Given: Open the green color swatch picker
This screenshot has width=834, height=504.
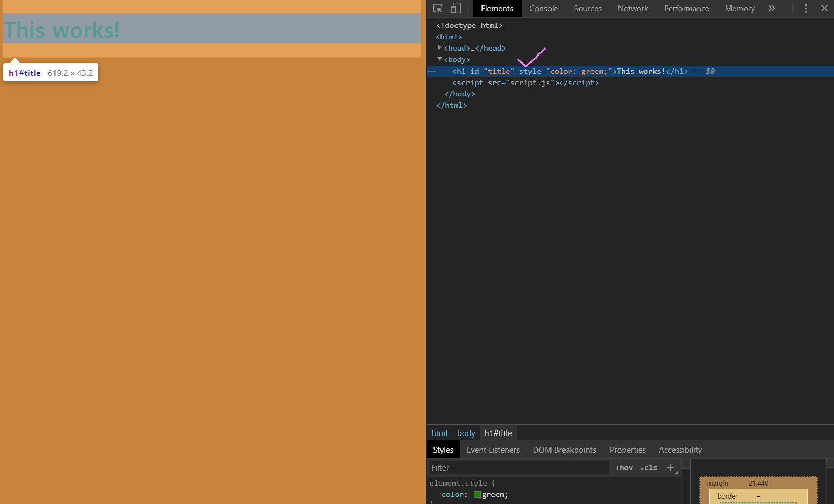Looking at the screenshot, I should tap(477, 494).
